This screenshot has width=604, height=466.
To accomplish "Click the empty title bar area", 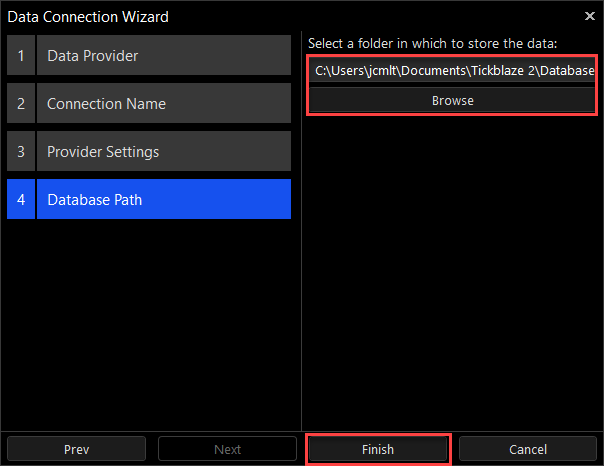I will pyautogui.click(x=370, y=16).
